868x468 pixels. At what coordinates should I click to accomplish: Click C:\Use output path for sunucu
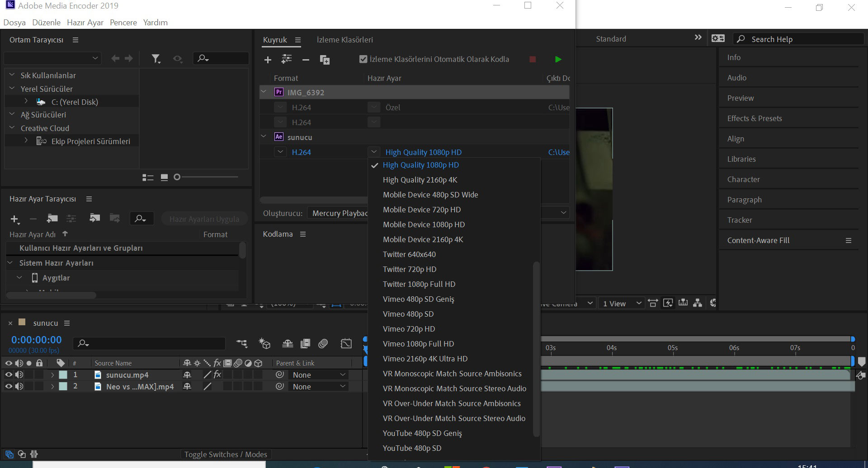click(x=559, y=152)
